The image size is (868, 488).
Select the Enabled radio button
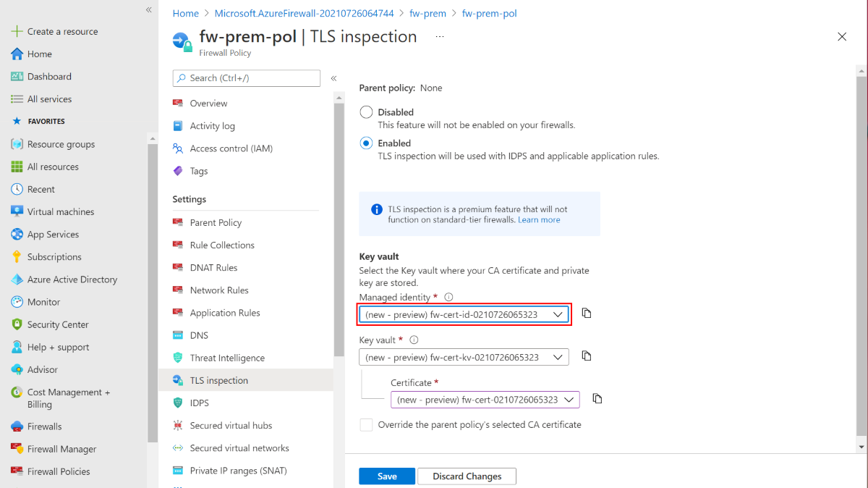(367, 143)
